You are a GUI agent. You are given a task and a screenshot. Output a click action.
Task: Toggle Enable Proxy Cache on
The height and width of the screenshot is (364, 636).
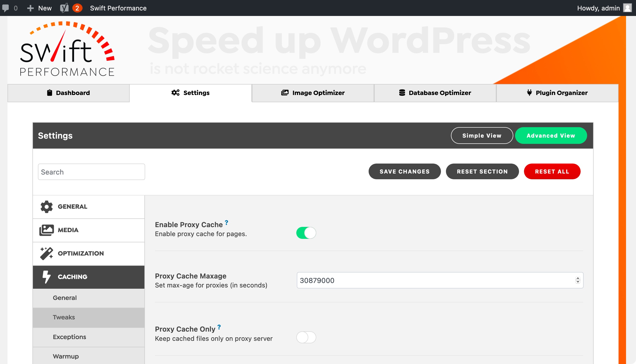306,232
